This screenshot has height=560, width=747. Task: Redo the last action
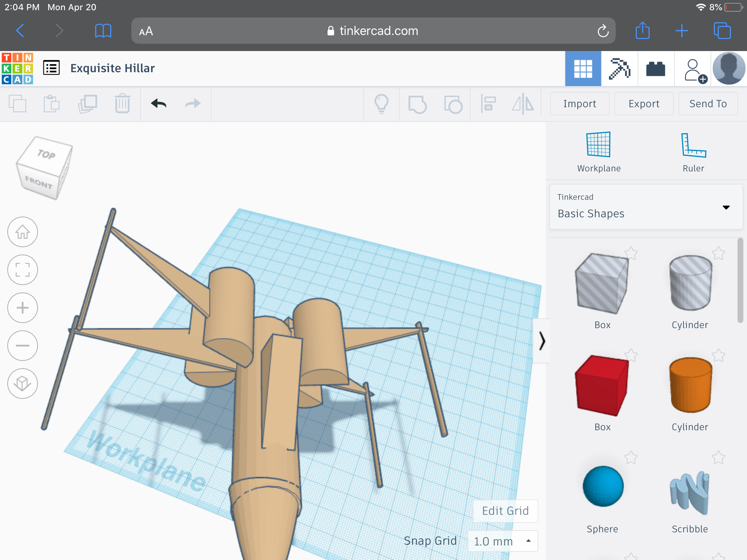[x=193, y=104]
